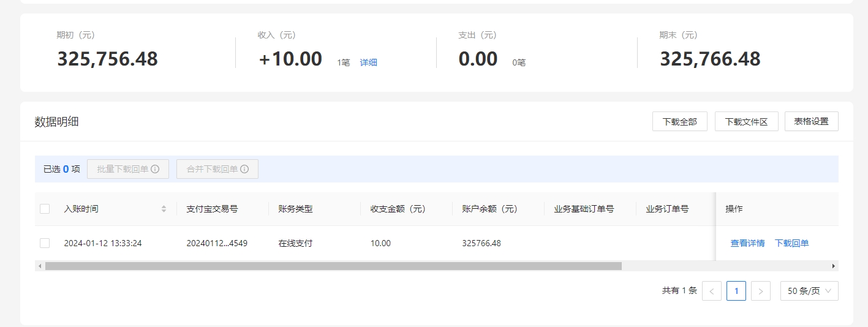This screenshot has height=327, width=868.
Task: Click the 325766.48 balance cell
Action: pyautogui.click(x=481, y=243)
